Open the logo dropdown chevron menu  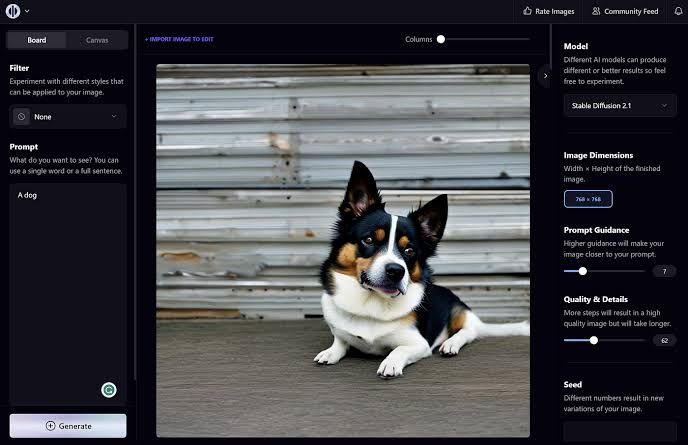[27, 12]
